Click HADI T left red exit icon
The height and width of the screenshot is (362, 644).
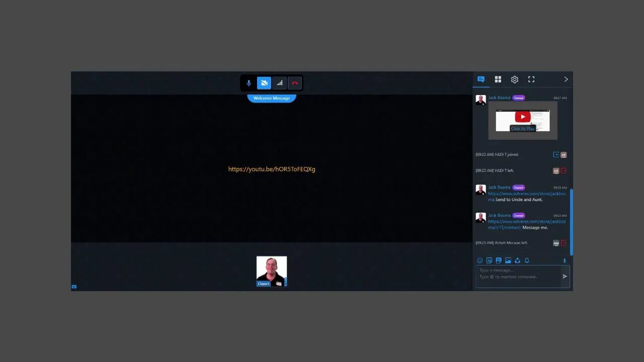tap(563, 171)
